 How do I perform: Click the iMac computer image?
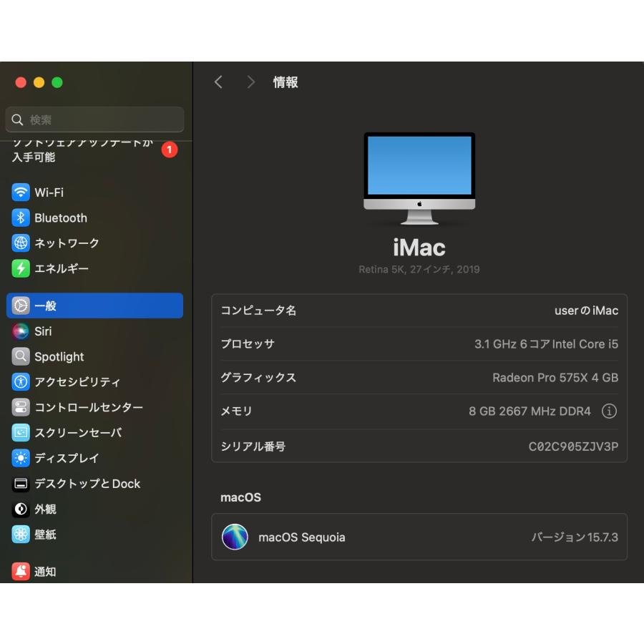419,178
